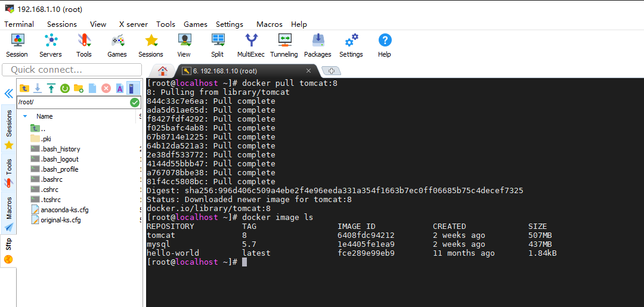Refresh the SFTP folder listing
Screen dimensions: 644x307
click(x=65, y=88)
